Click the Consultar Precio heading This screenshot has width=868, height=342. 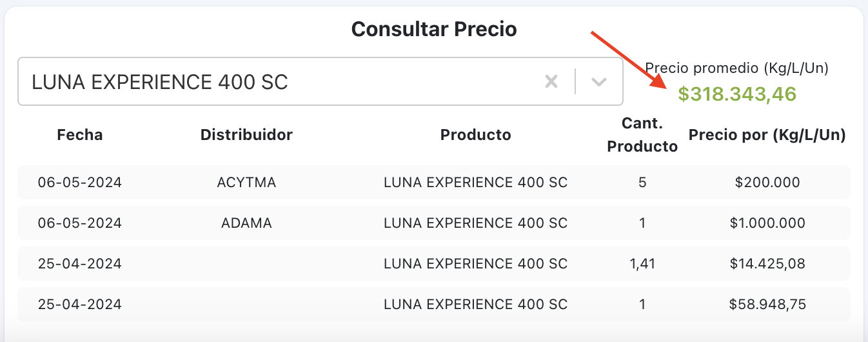click(x=434, y=29)
